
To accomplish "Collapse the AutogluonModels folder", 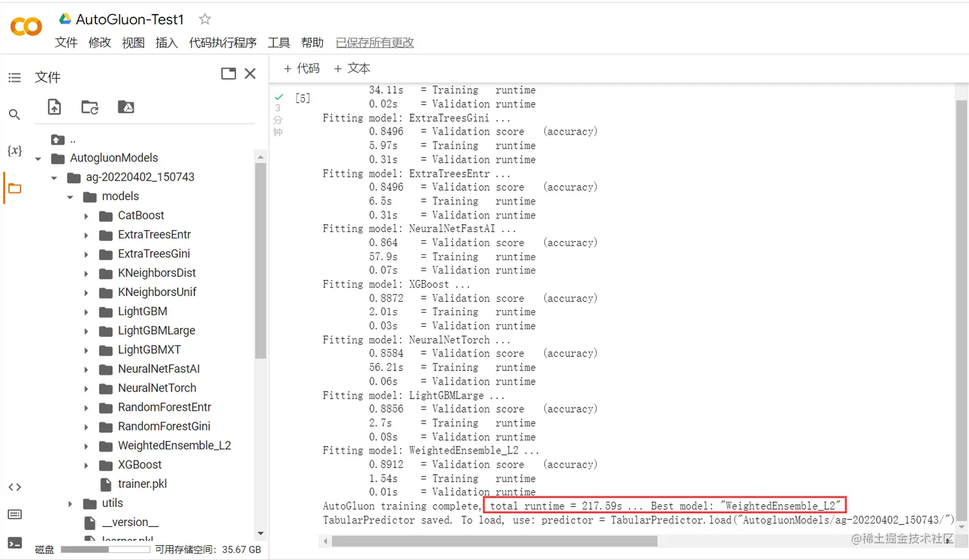I will [x=38, y=158].
